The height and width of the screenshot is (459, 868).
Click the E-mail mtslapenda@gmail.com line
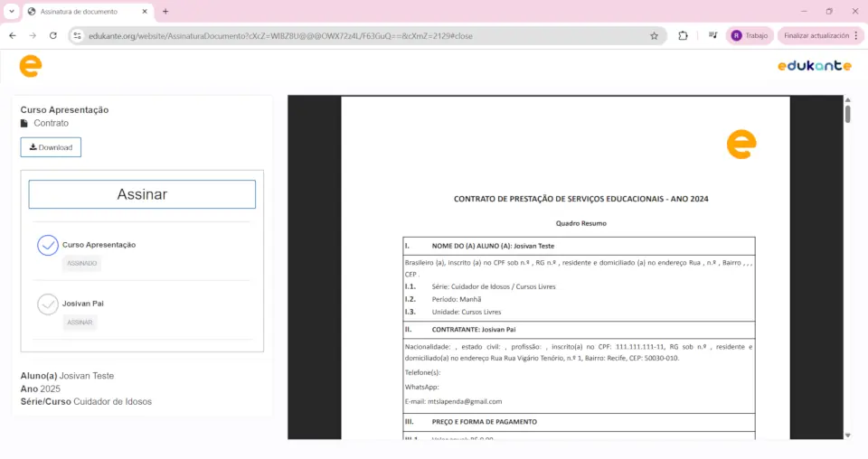click(x=453, y=401)
